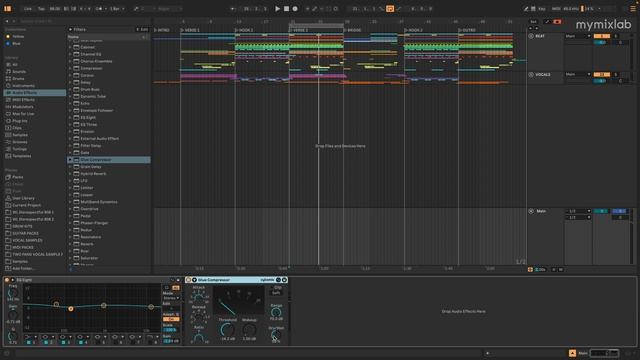Expand the Filters section in browser
The height and width of the screenshot is (360, 640).
(70, 29)
